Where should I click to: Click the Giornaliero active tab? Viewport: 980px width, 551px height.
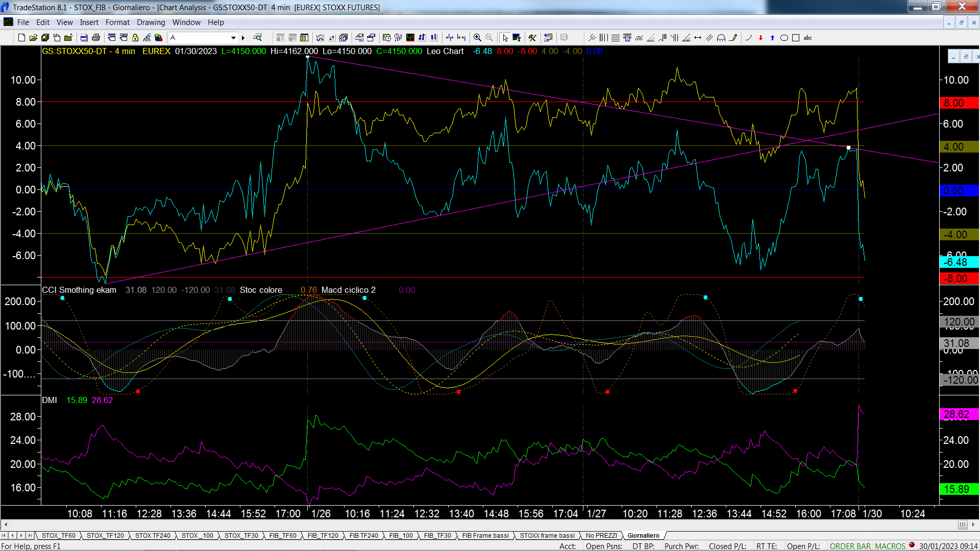click(644, 536)
